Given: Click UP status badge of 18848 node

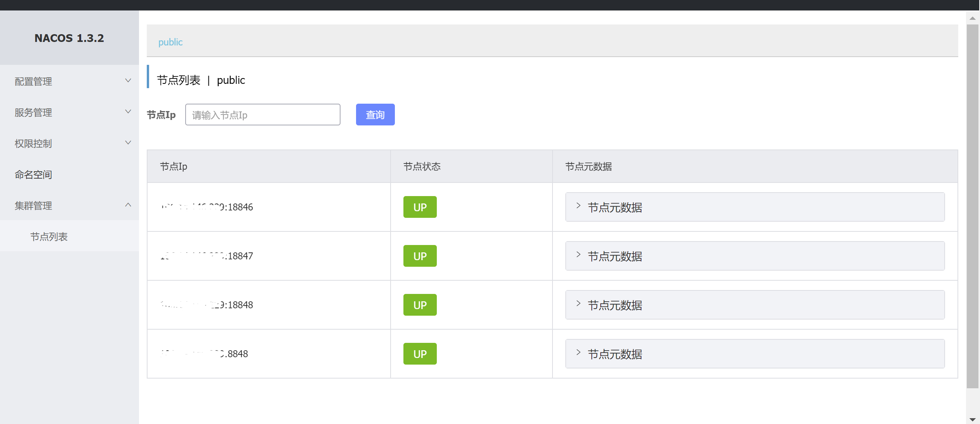Looking at the screenshot, I should 420,305.
